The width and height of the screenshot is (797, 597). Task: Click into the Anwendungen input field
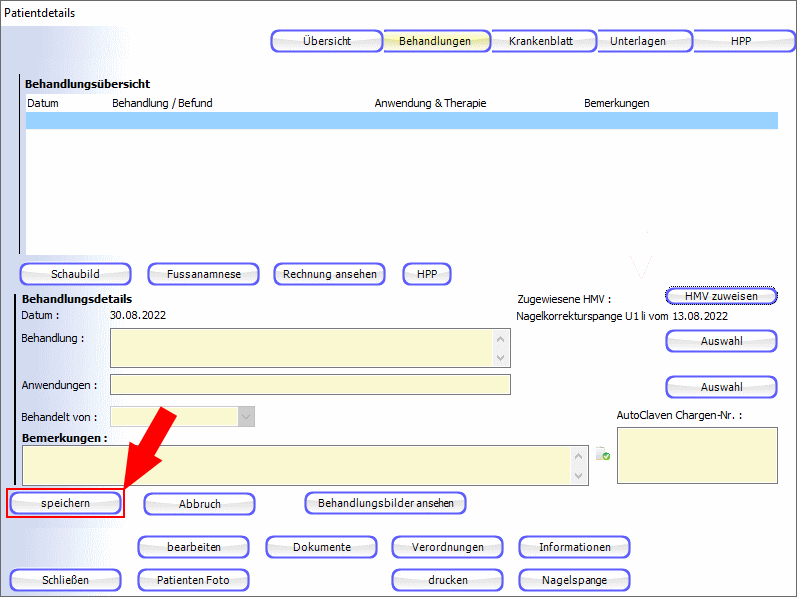click(310, 385)
